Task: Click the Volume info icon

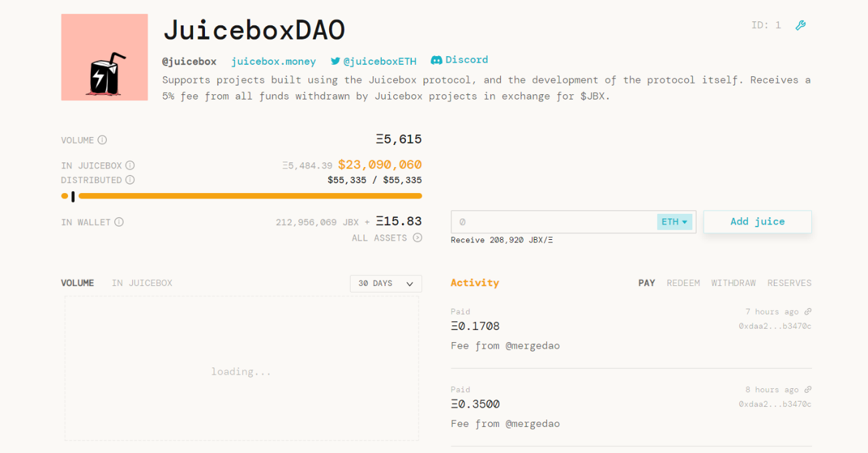Action: coord(102,140)
